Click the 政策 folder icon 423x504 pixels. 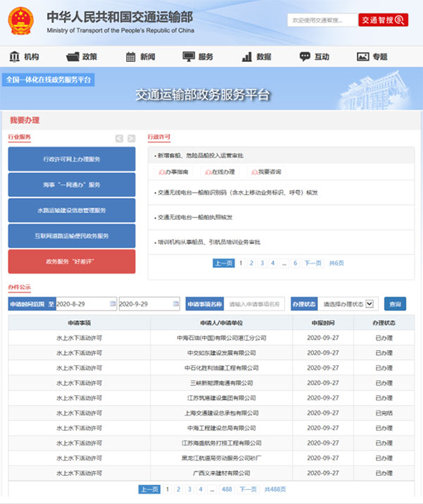click(x=73, y=56)
